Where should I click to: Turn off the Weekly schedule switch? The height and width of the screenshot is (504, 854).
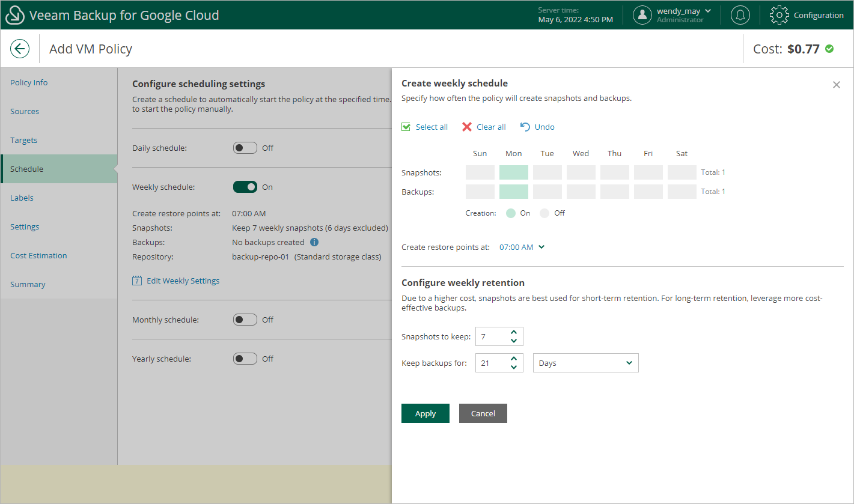pos(245,187)
